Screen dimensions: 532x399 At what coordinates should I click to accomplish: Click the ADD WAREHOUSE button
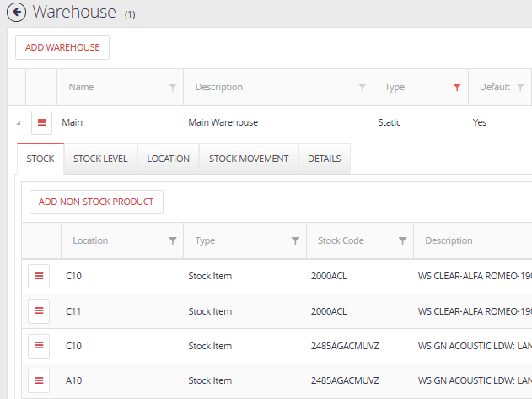(x=62, y=47)
